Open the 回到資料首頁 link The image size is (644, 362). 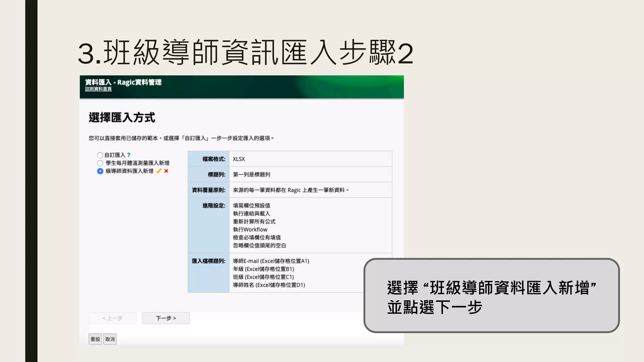(98, 89)
